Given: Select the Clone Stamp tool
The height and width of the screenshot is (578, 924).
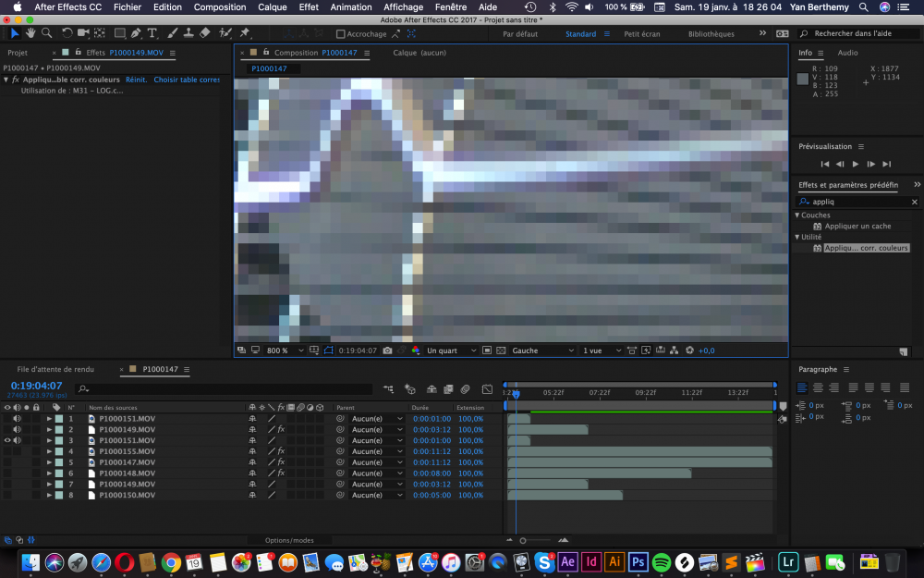Looking at the screenshot, I should [188, 33].
